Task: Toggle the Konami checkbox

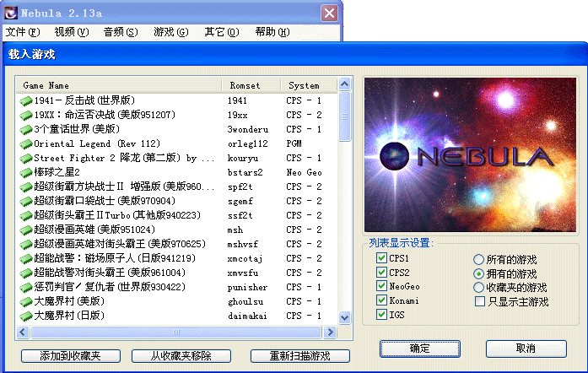Action: click(x=381, y=300)
